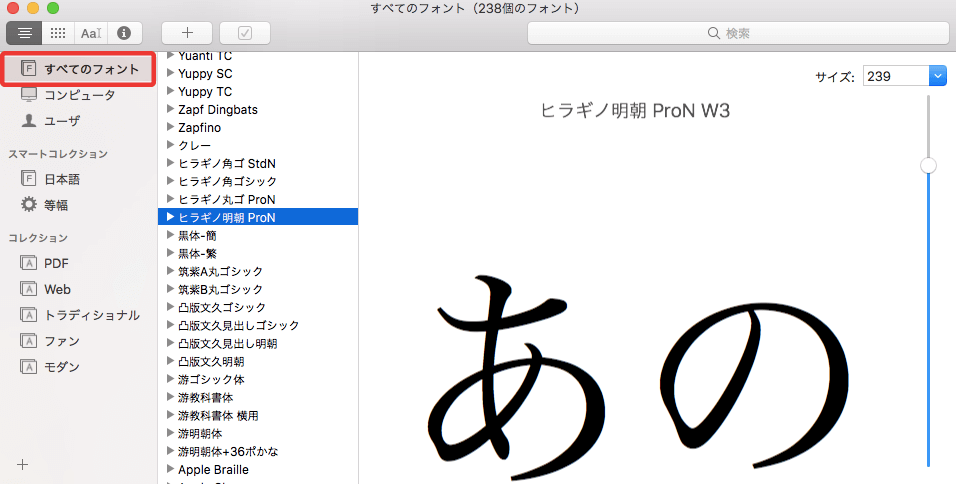956x484 pixels.
Task: Switch to custom text preview (Aa) view
Action: [91, 32]
